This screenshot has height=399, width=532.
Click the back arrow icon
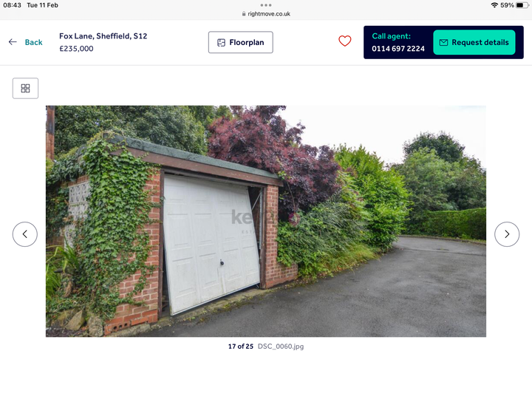(x=13, y=42)
